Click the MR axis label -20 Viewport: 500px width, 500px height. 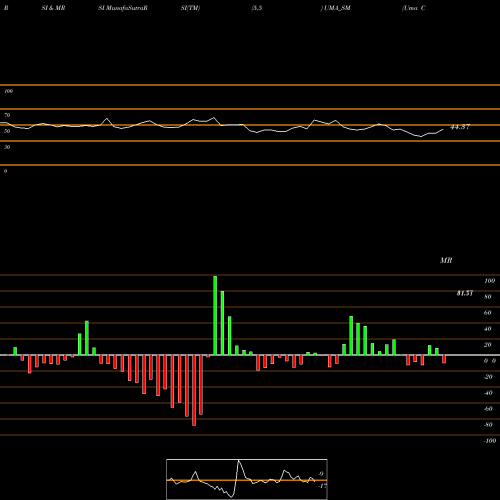(x=488, y=377)
